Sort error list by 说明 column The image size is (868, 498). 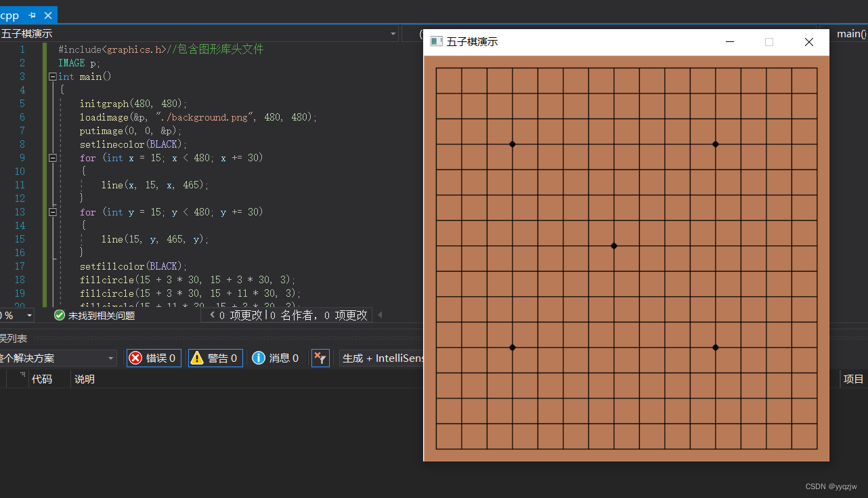click(85, 379)
